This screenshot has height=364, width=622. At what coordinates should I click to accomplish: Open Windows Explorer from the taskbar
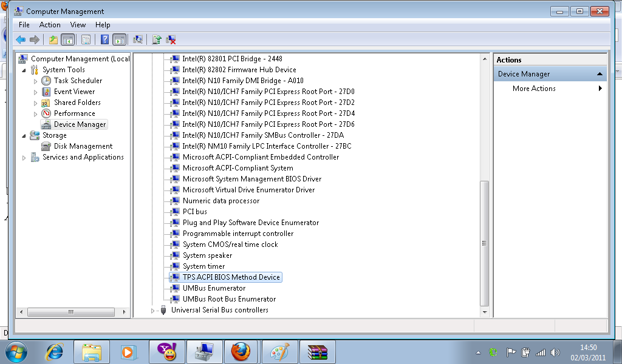pos(92,352)
